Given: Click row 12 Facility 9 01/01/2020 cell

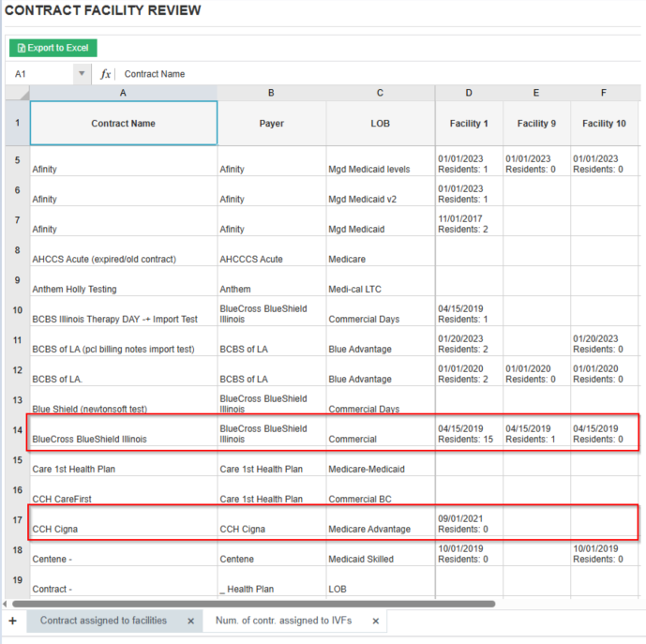Looking at the screenshot, I should (536, 371).
